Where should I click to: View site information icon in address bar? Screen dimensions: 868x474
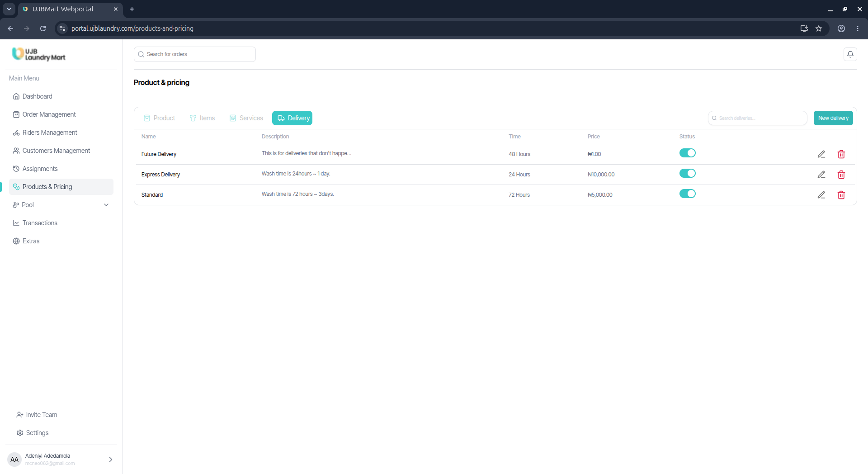(x=62, y=28)
